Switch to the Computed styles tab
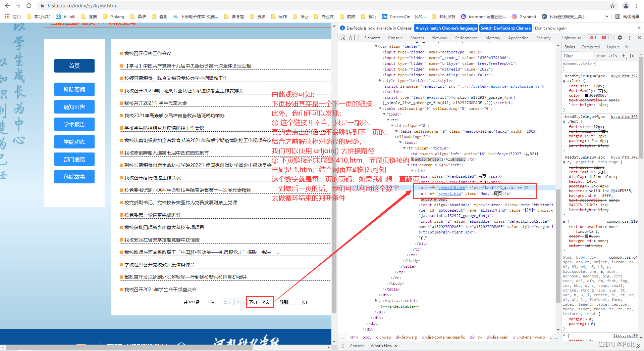This screenshot has height=351, width=644. (590, 47)
